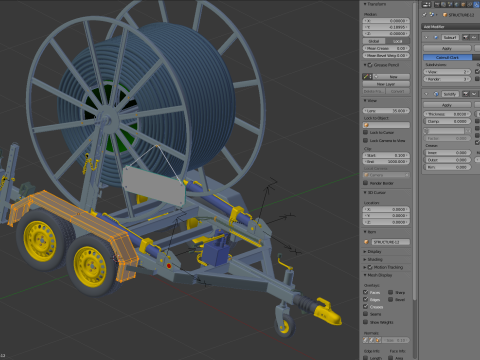Viewport: 480px width, 360px height.
Task: Select Local transform orientation
Action: coord(398,41)
